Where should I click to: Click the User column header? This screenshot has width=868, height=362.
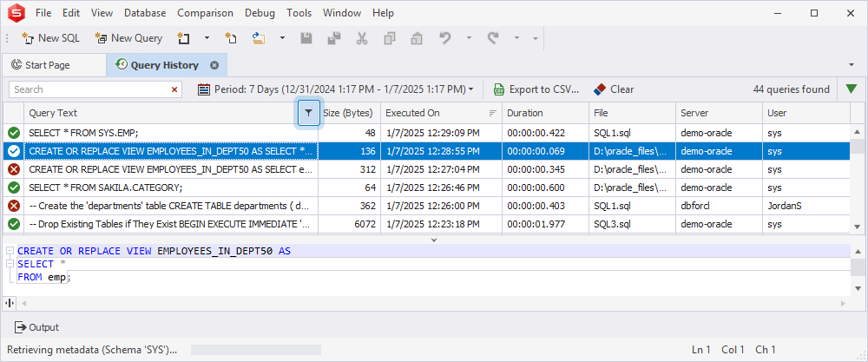(x=806, y=113)
